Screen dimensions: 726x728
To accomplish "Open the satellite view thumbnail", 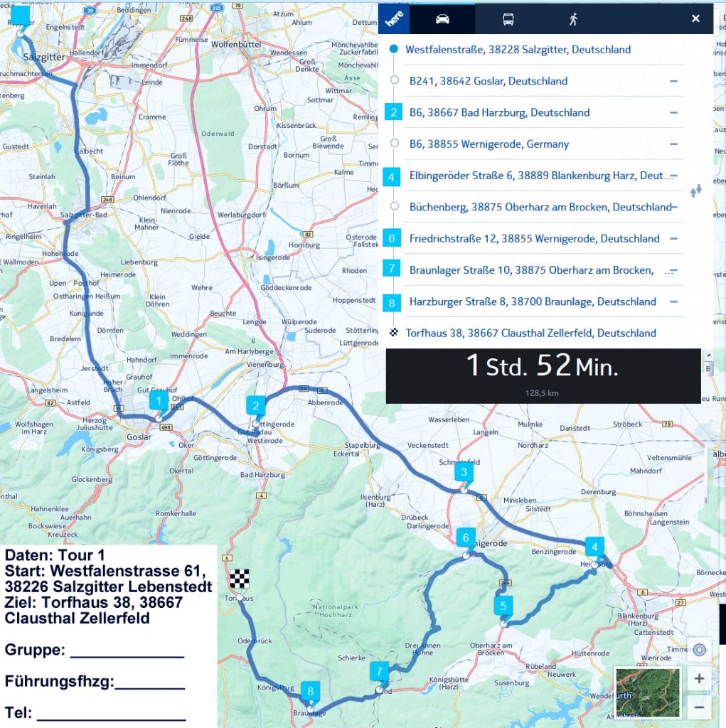I will click(x=647, y=692).
